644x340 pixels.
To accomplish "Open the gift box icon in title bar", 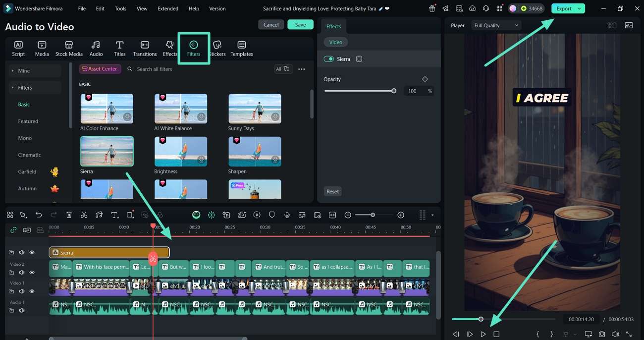I will click(432, 8).
